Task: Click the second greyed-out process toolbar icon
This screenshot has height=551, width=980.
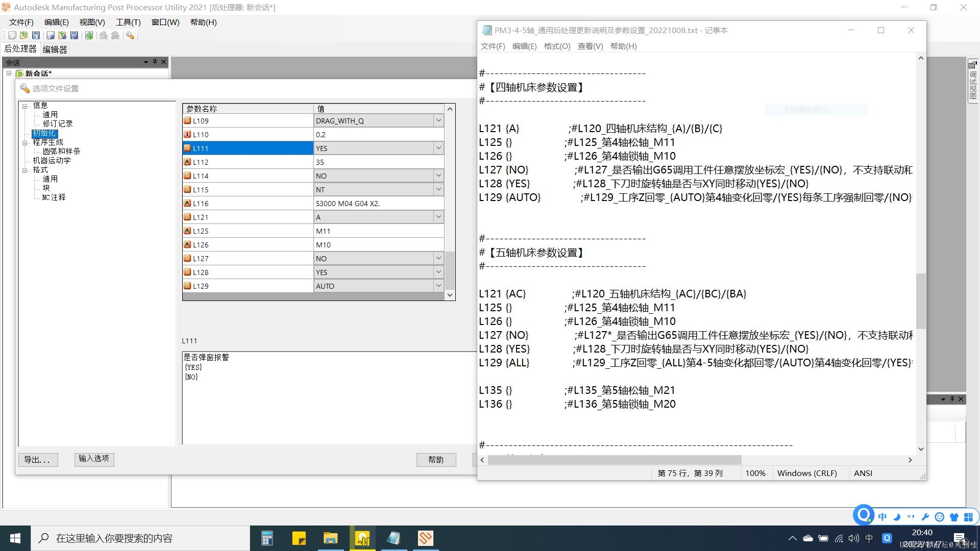Action: pyautogui.click(x=115, y=35)
